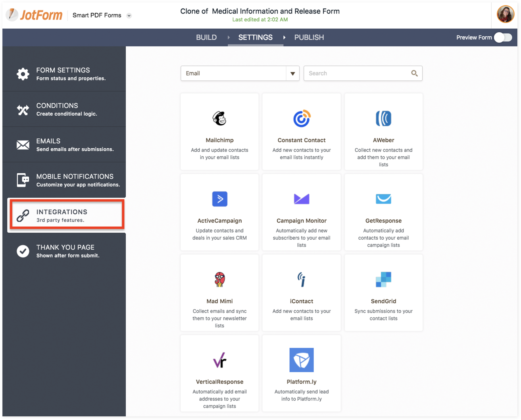Image resolution: width=521 pixels, height=420 pixels.
Task: Click the form title text
Action: pyautogui.click(x=260, y=11)
